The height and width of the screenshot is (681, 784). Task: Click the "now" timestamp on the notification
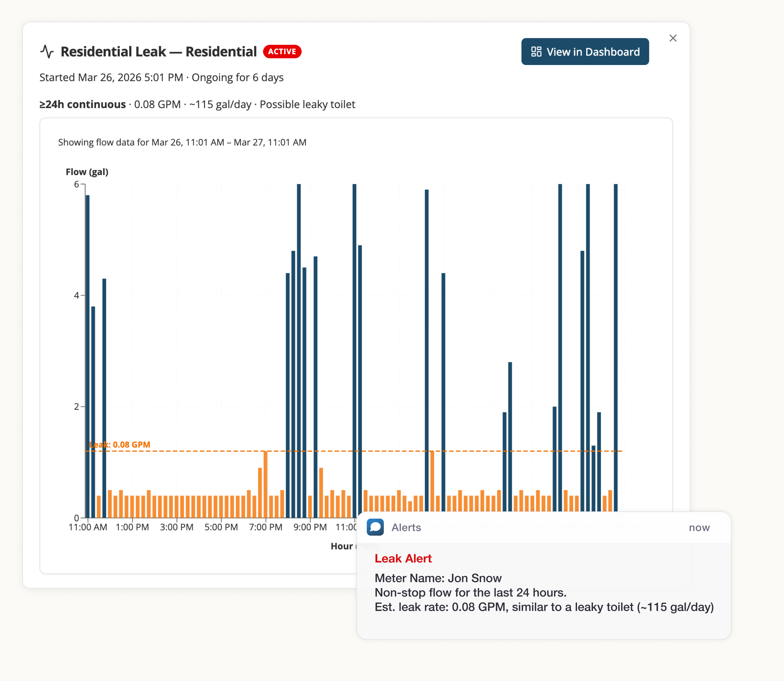699,528
